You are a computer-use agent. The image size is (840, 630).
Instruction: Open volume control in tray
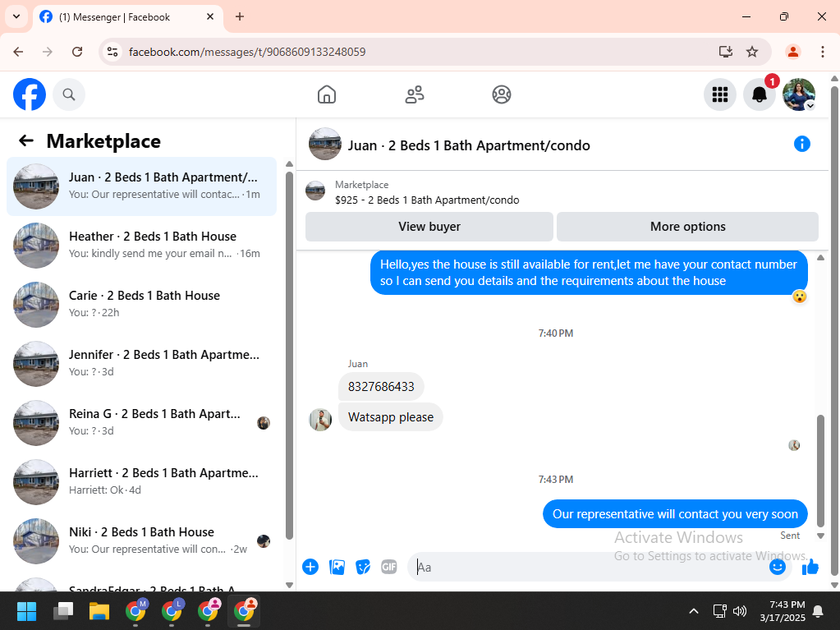(x=740, y=611)
